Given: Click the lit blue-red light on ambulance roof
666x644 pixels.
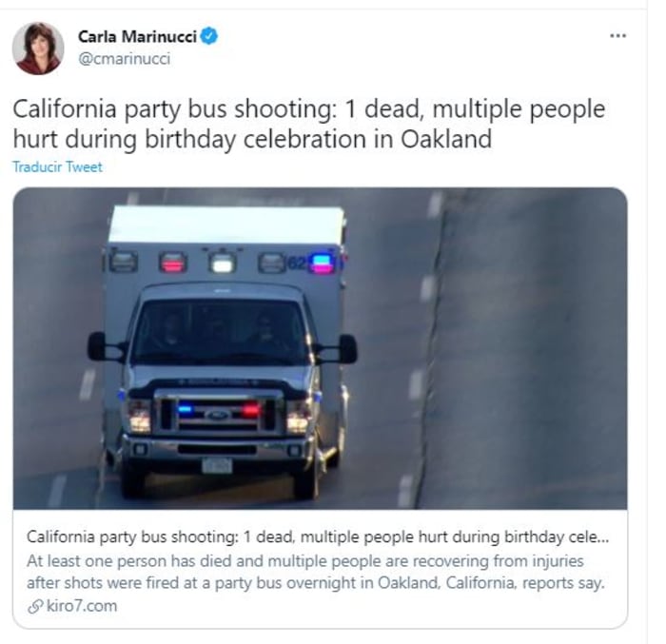Looking at the screenshot, I should [320, 263].
